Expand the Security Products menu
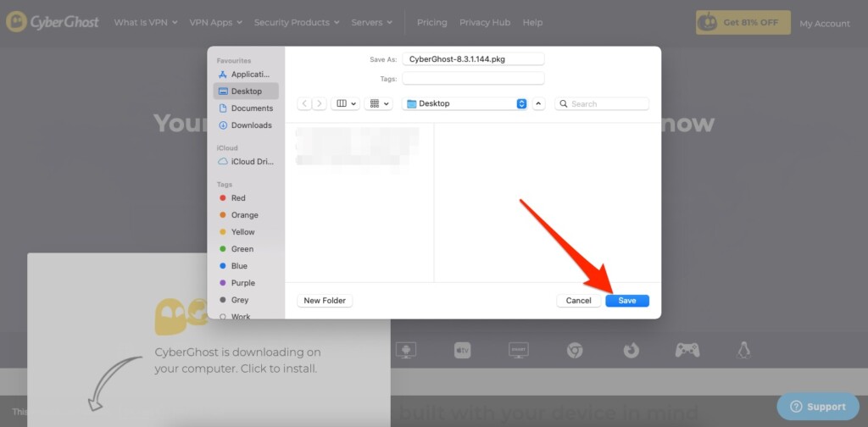This screenshot has height=427, width=868. click(x=298, y=23)
